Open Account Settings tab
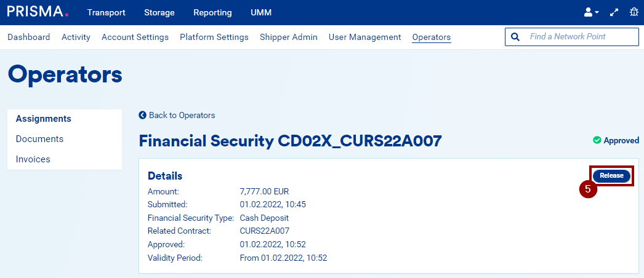The height and width of the screenshot is (278, 644). tap(135, 37)
